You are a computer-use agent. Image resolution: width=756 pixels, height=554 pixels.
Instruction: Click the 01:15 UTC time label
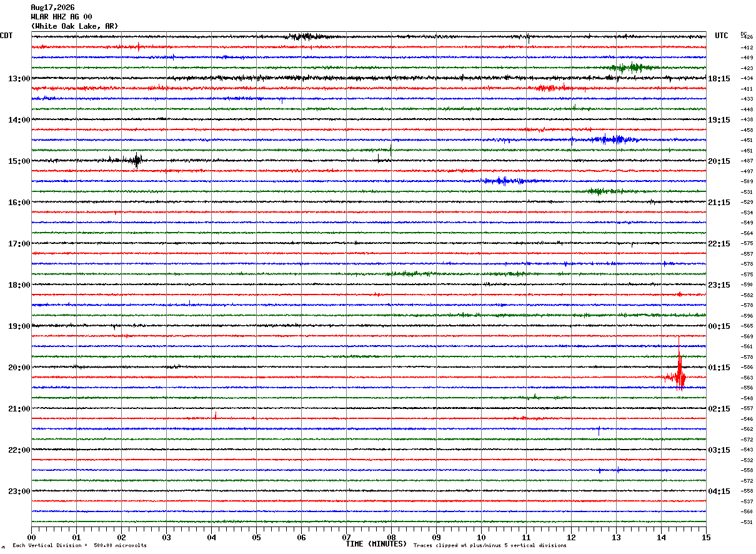(719, 368)
